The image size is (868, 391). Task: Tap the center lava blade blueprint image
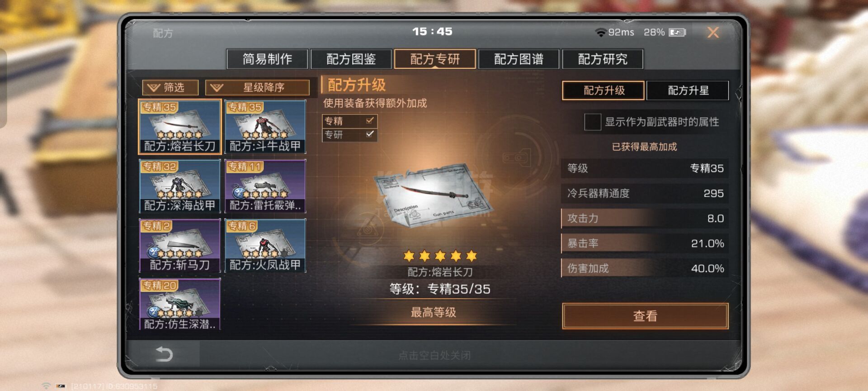(433, 195)
